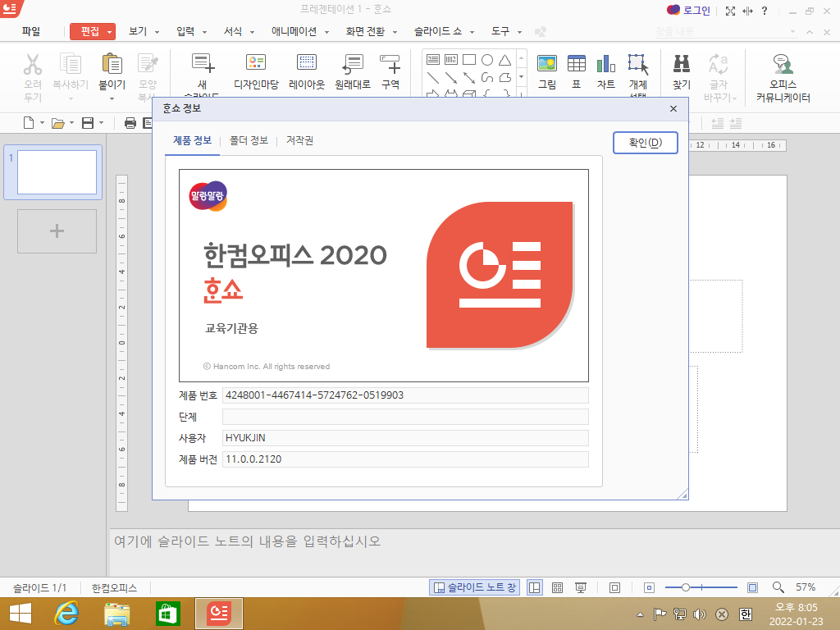840x630 pixels.
Task: Open the Layout (레이아웃) icon
Action: point(307,62)
